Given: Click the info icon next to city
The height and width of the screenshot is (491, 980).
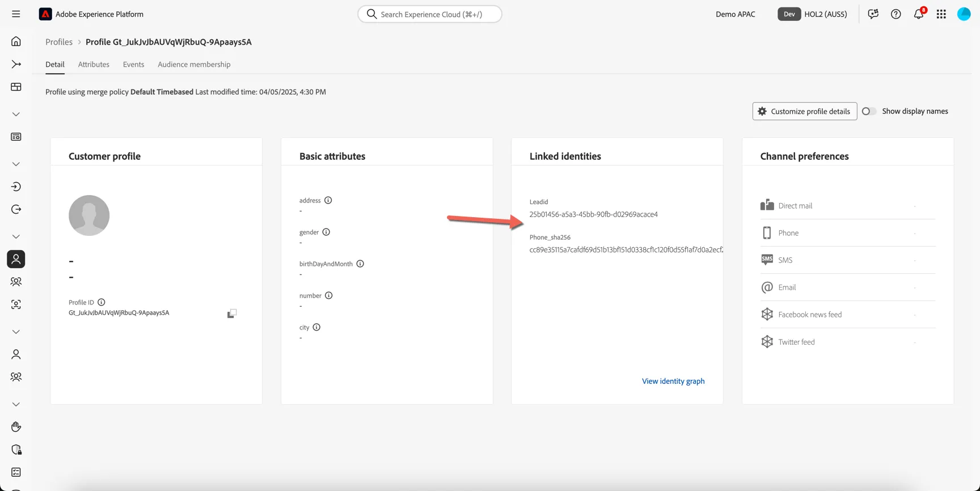Looking at the screenshot, I should click(316, 327).
